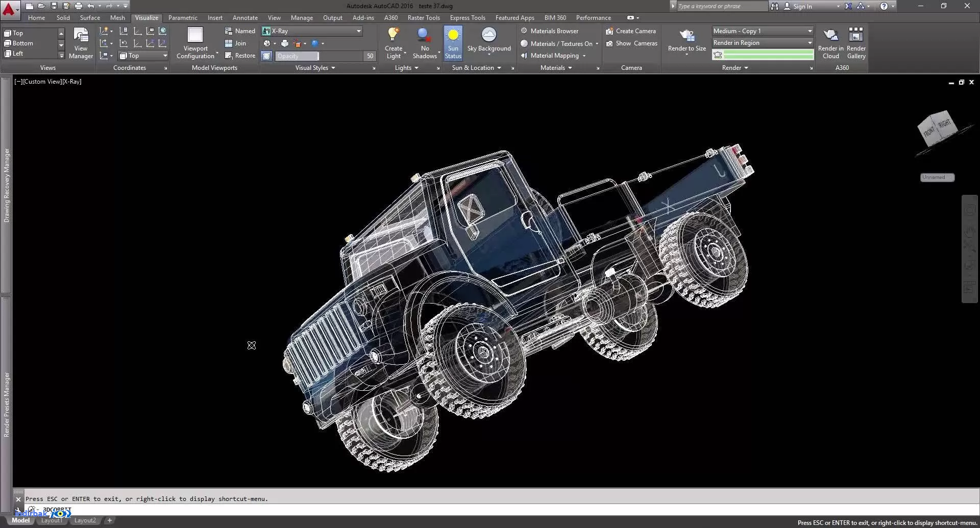Open the Parametric ribbon tab
980x528 pixels.
[183, 17]
